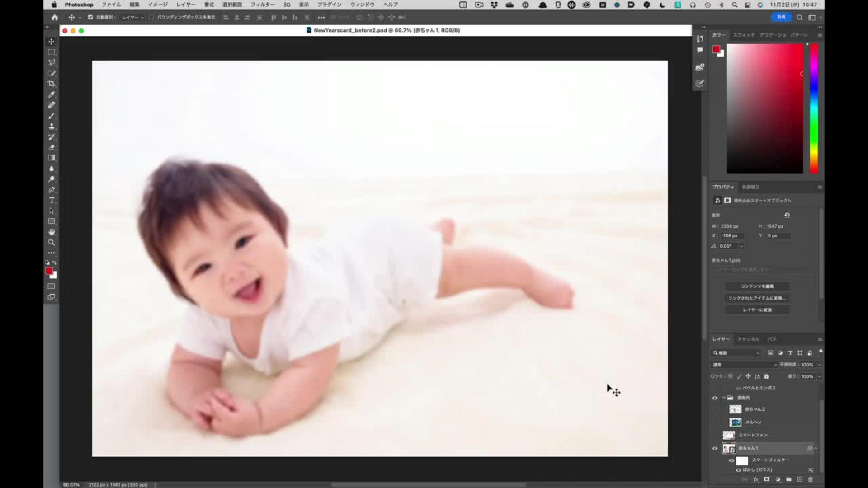The width and height of the screenshot is (868, 488).
Task: Select the Clone Stamp tool
Action: click(52, 126)
